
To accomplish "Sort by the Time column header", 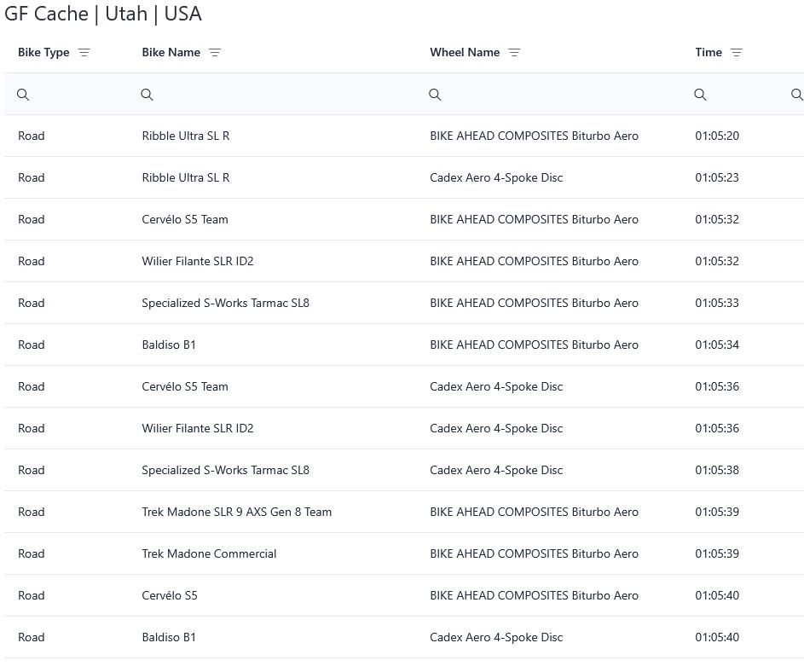I will tap(708, 53).
